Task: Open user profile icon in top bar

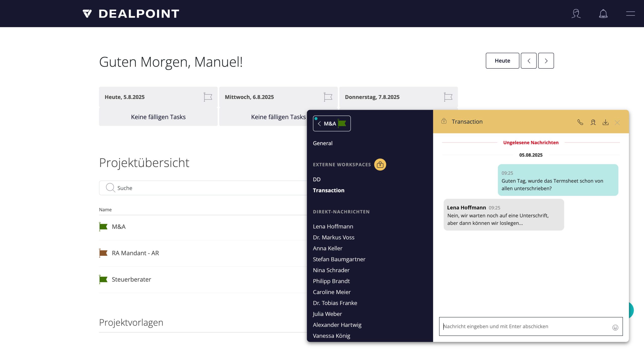Action: click(576, 14)
